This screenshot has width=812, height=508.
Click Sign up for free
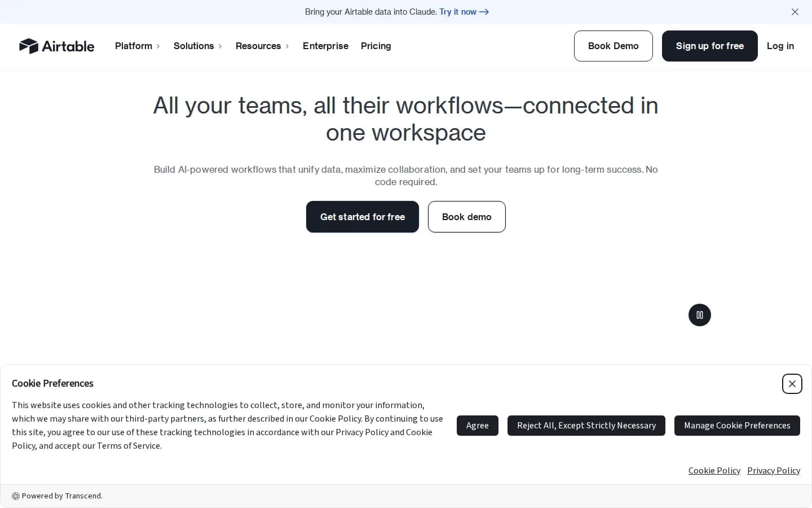[x=710, y=46]
